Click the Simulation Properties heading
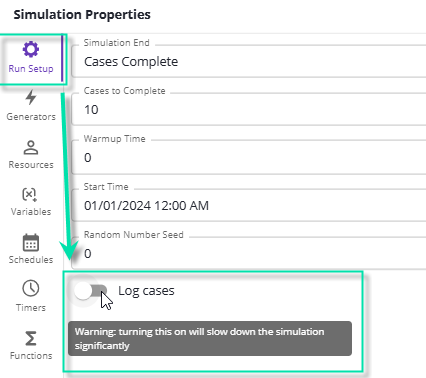426x378 pixels. click(x=82, y=15)
